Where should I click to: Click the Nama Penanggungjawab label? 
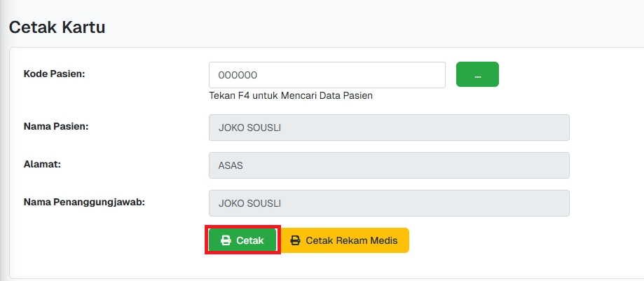[x=88, y=202]
